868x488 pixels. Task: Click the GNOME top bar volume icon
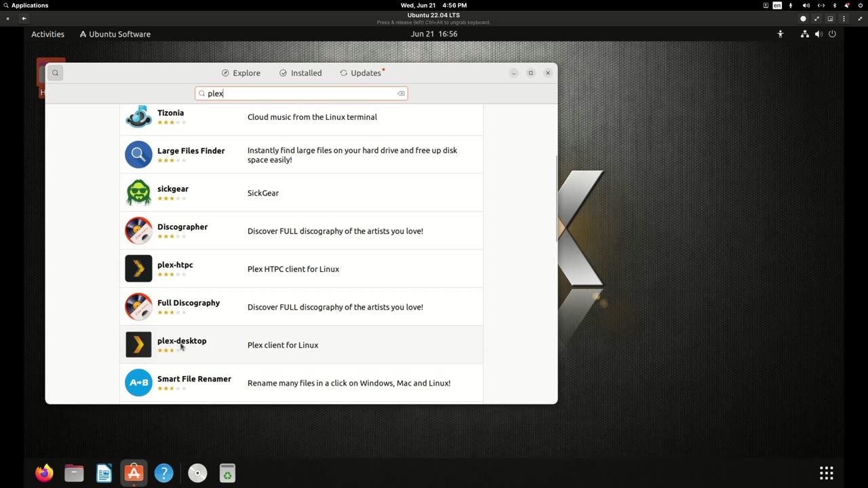tap(818, 34)
